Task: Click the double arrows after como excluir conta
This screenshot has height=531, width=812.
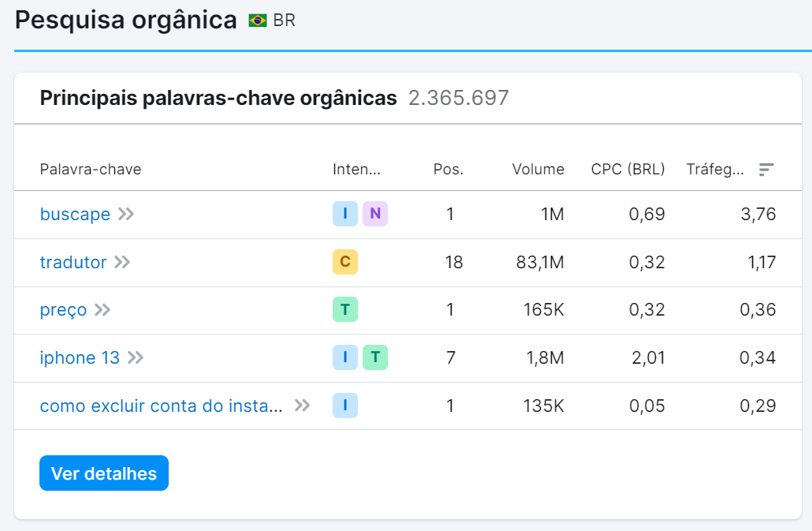Action: point(300,406)
